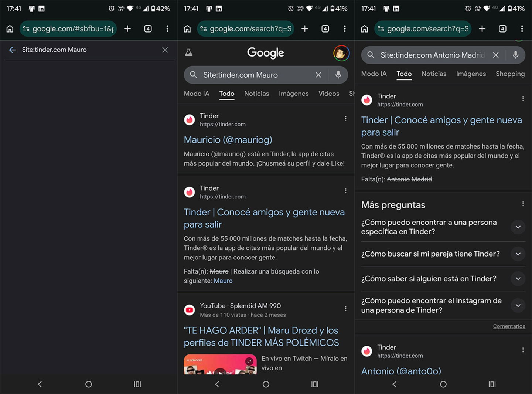Switch to the Videos results tab
Screen dimensions: 532x394
328,94
